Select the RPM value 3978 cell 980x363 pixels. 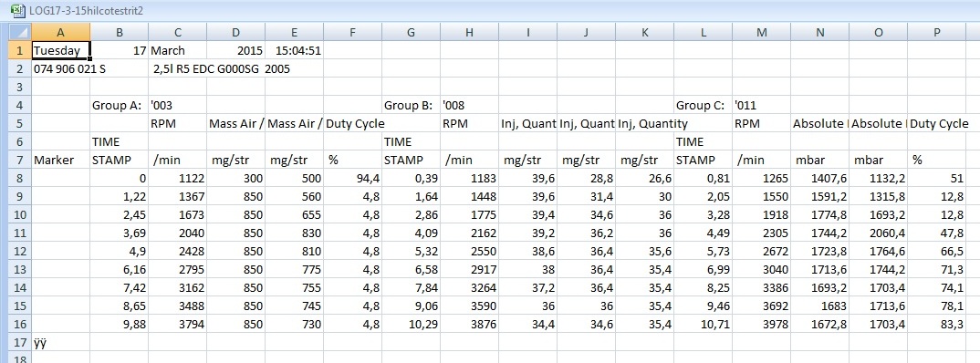click(x=761, y=325)
